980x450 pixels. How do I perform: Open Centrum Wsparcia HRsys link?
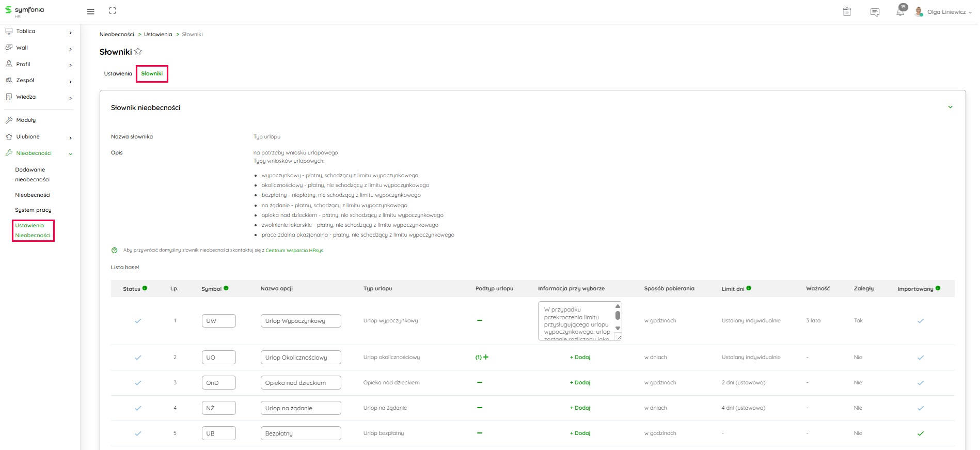click(x=294, y=251)
